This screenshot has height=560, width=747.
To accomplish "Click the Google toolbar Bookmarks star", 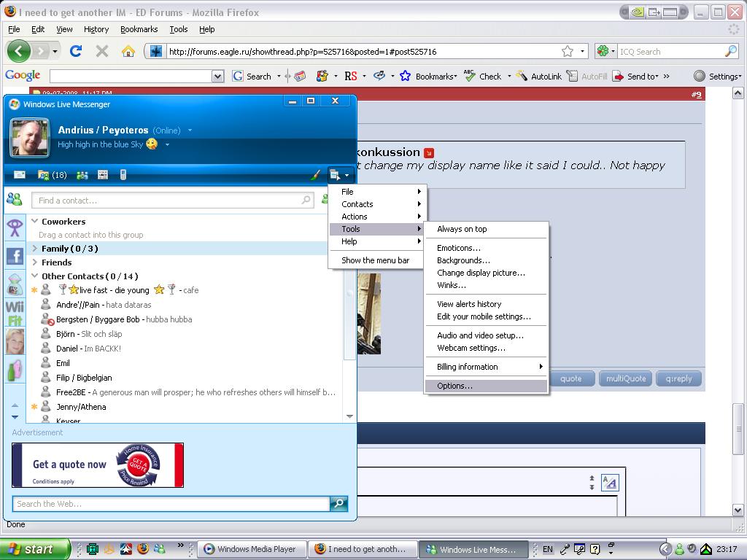I will coord(405,76).
